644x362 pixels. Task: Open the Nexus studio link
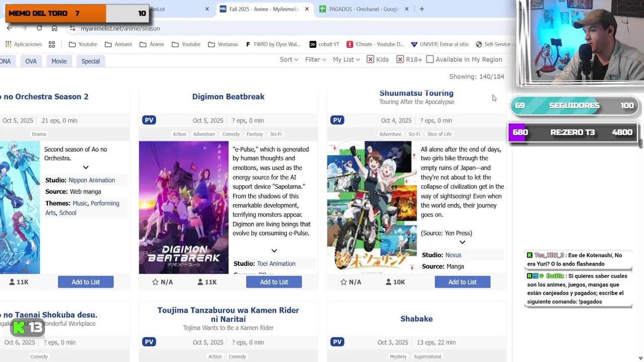click(453, 255)
